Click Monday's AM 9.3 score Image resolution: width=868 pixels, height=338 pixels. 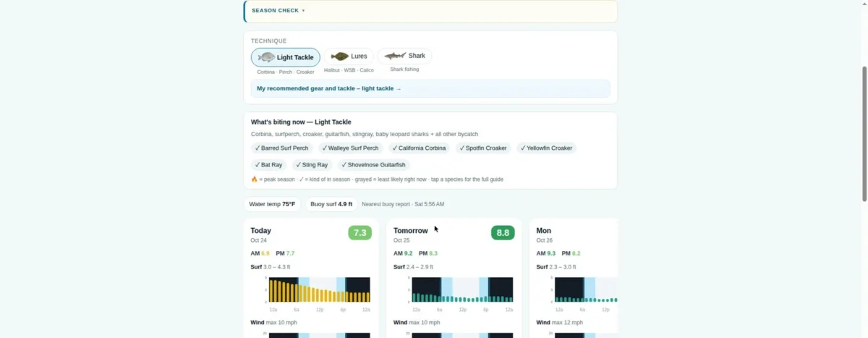[547, 253]
